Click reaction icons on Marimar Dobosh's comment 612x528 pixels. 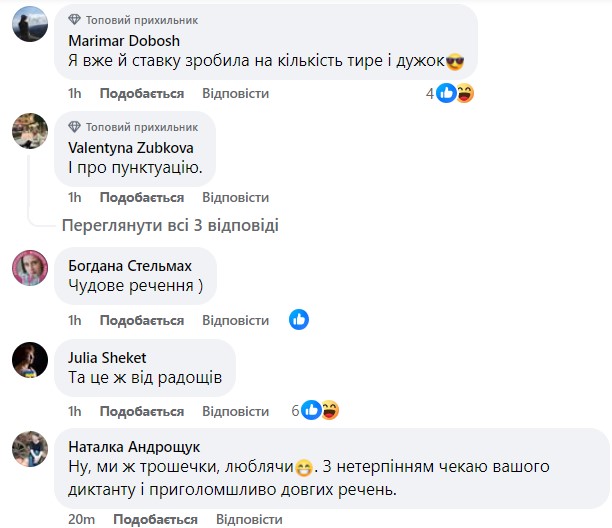(x=455, y=93)
